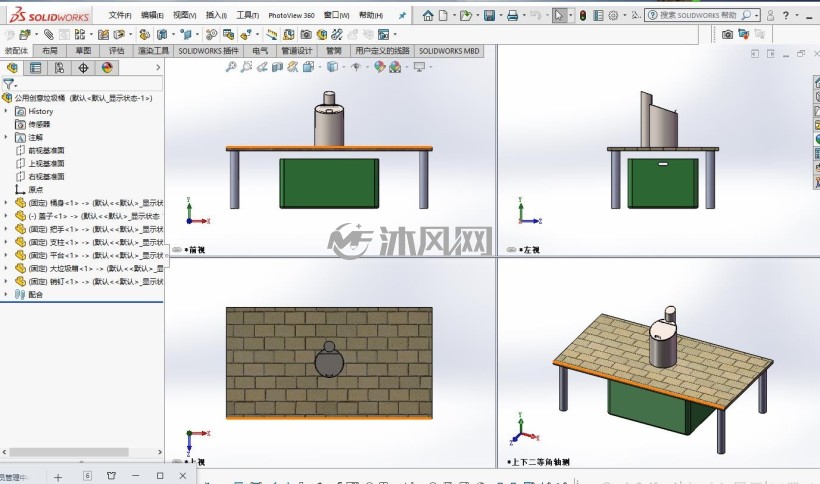Switch to the 评估 tab
This screenshot has height=484, width=820.
tap(117, 51)
